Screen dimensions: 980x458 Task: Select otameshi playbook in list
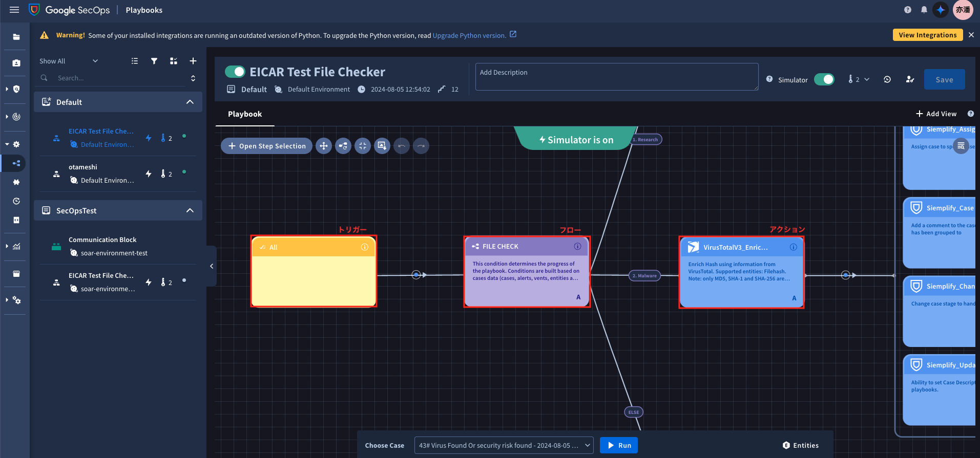click(x=118, y=173)
